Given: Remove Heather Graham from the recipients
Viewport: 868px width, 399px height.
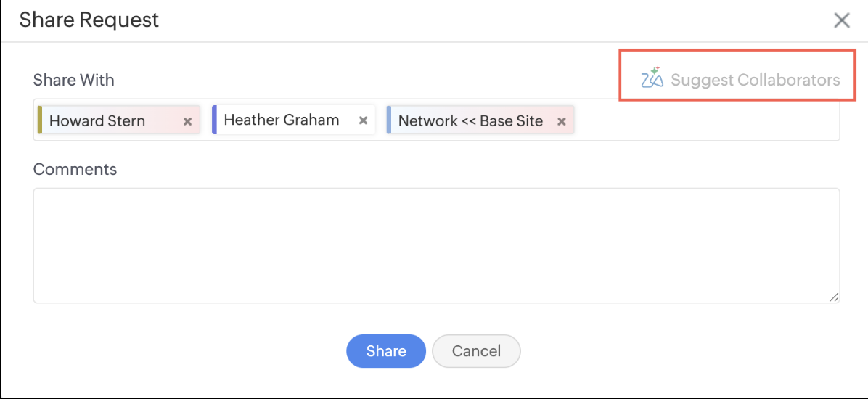Looking at the screenshot, I should (x=364, y=121).
